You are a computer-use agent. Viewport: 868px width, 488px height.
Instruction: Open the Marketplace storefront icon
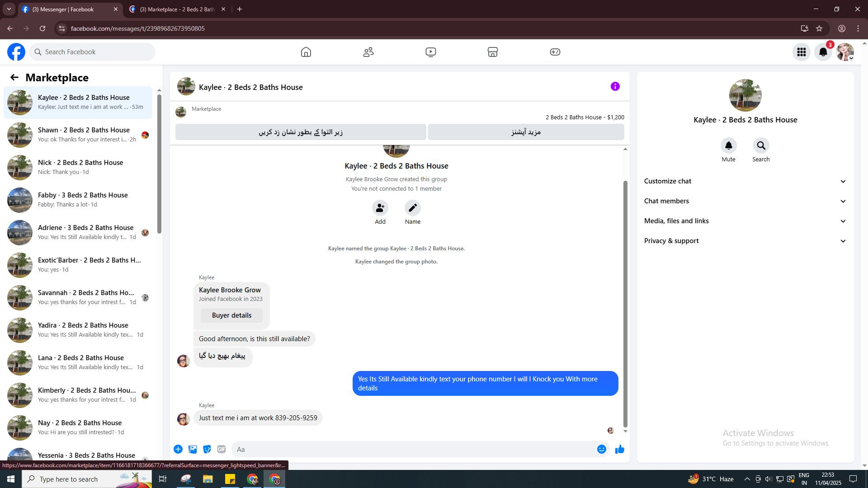[x=493, y=52]
